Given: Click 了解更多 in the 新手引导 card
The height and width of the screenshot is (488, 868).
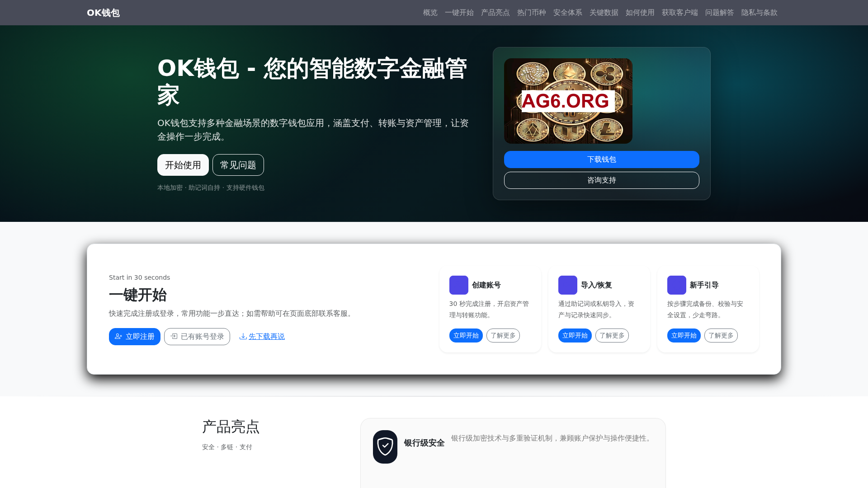Looking at the screenshot, I should click(x=721, y=336).
